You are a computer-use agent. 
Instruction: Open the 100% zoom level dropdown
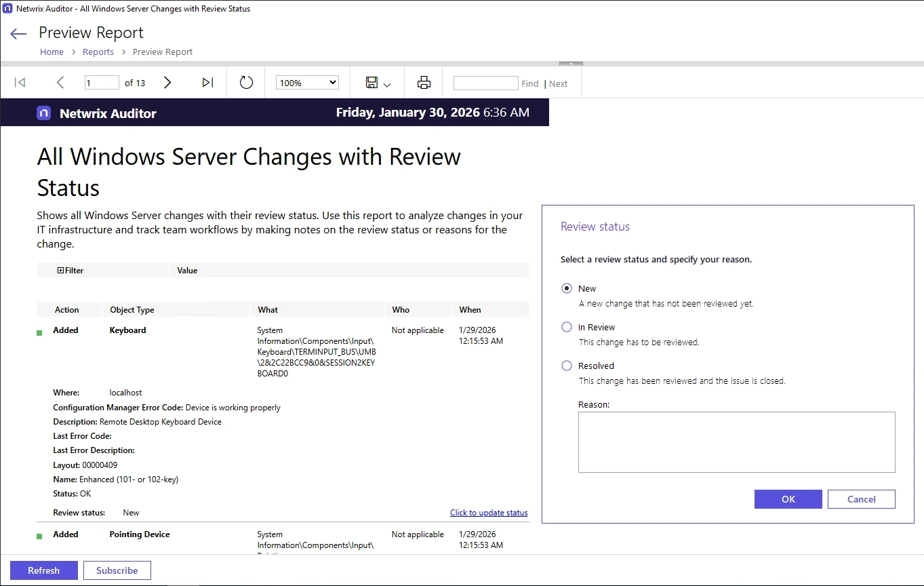click(x=306, y=83)
